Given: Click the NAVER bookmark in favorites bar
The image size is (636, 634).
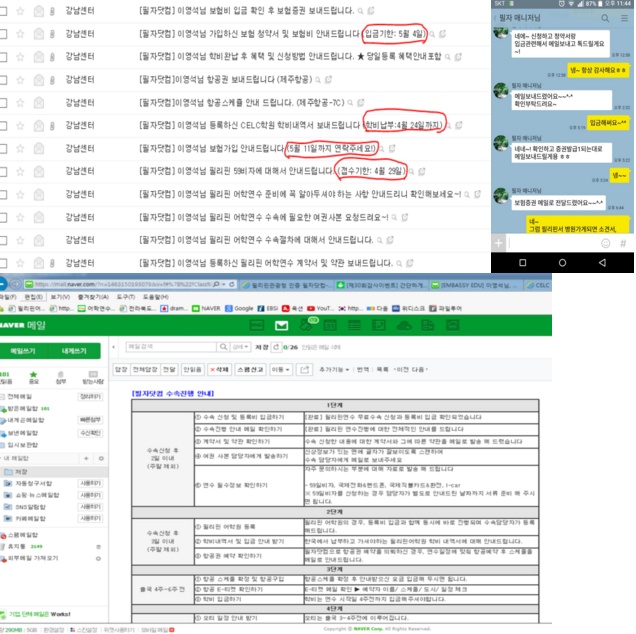Looking at the screenshot, I should pos(206,309).
